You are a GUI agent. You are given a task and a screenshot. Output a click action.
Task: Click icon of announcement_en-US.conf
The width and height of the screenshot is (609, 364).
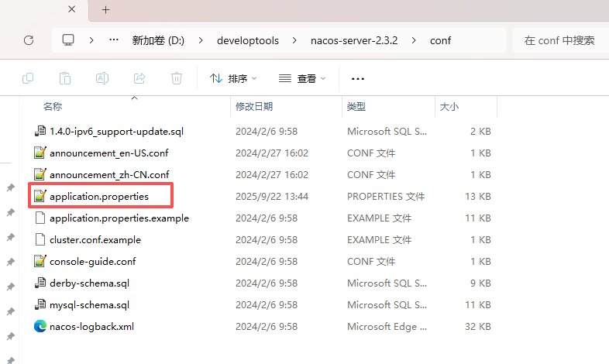tap(40, 153)
